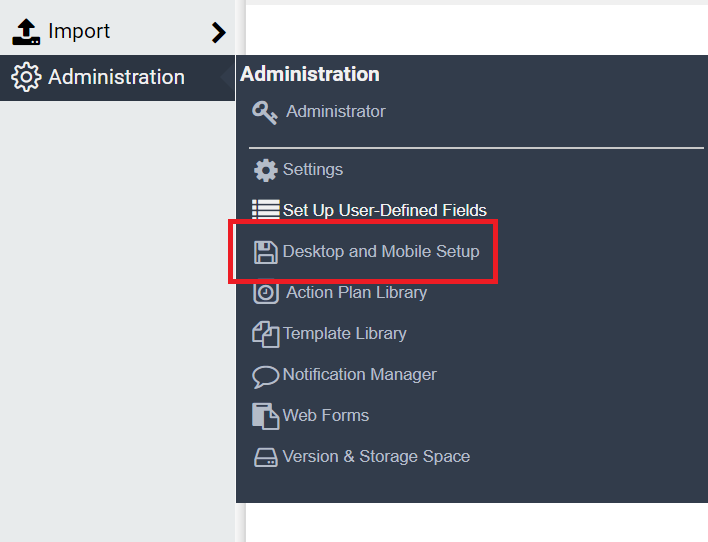Click the Administrator key icon

265,112
